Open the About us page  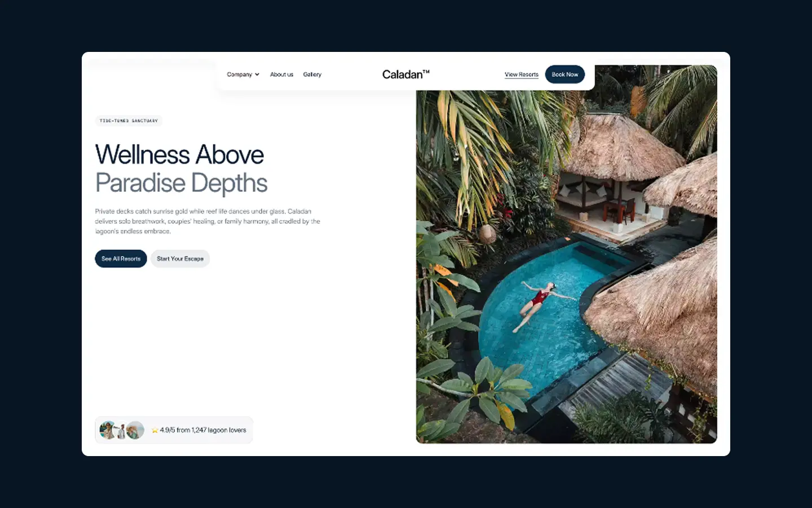[281, 75]
